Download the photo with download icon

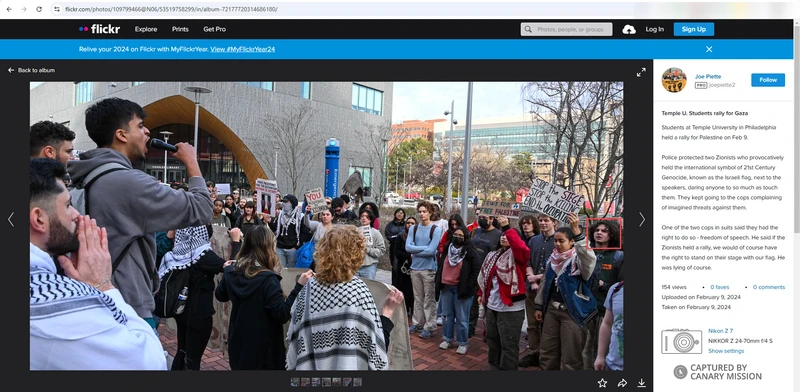641,383
